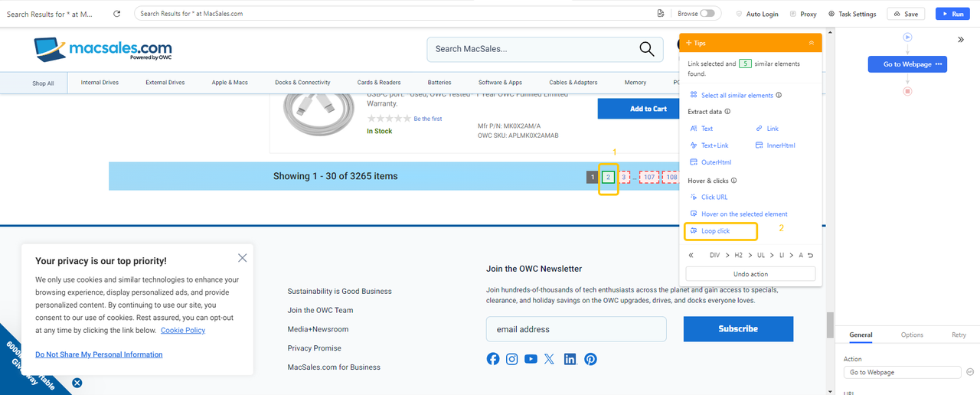Viewport: 980px width, 395px height.
Task: Click the return arrow icon after A in path
Action: pyautogui.click(x=811, y=255)
